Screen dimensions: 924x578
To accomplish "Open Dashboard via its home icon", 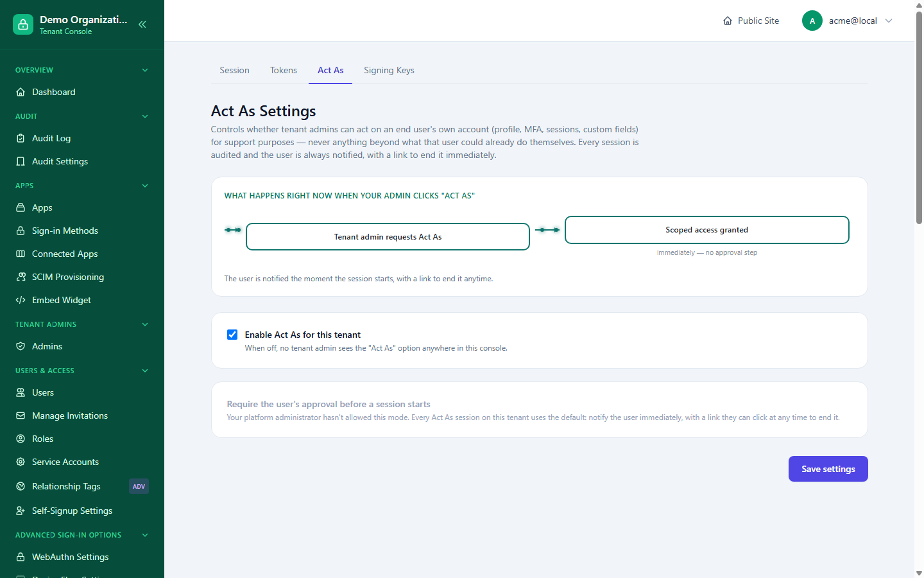I will point(21,92).
